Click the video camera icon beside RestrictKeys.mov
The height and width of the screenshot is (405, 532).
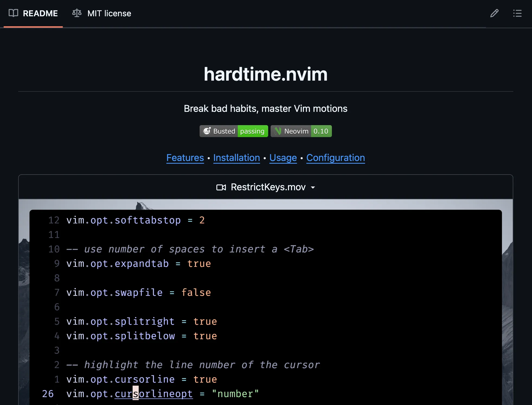(221, 187)
